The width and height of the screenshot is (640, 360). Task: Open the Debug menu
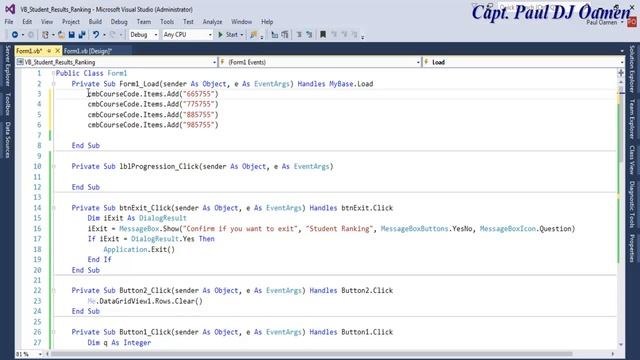(119, 22)
